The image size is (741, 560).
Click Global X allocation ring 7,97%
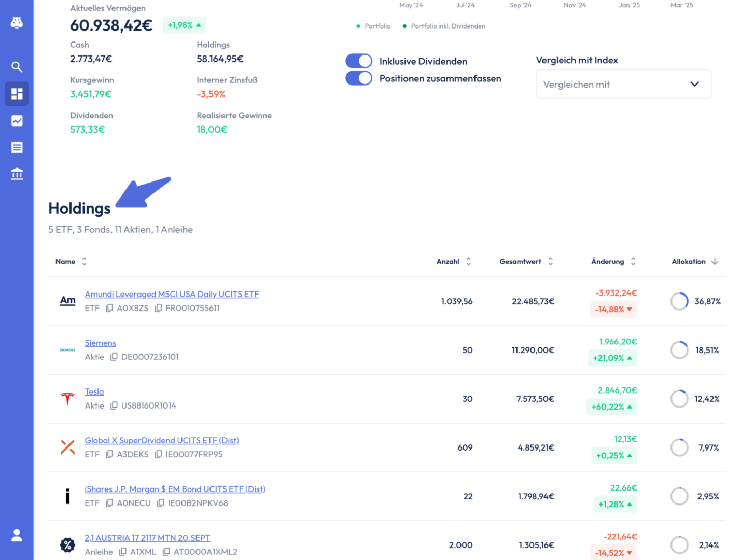point(679,447)
